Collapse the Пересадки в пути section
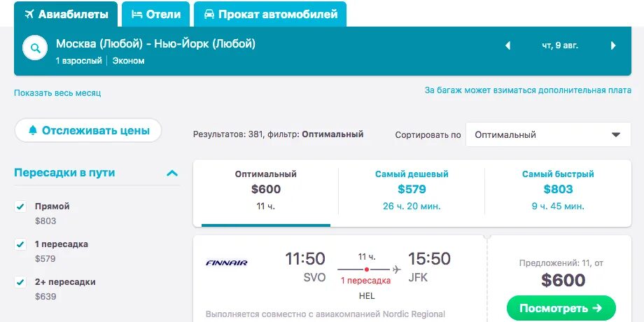This screenshot has width=644, height=322. [x=172, y=173]
